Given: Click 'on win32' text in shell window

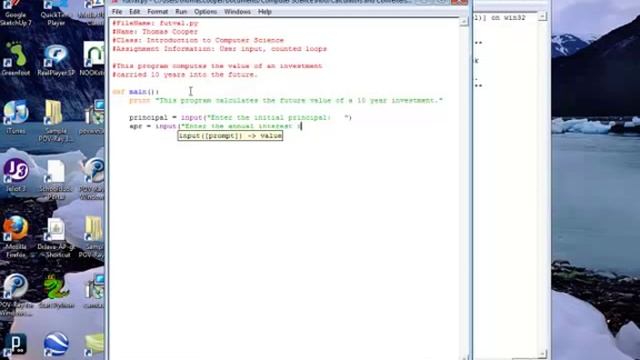Looking at the screenshot, I should [507, 18].
